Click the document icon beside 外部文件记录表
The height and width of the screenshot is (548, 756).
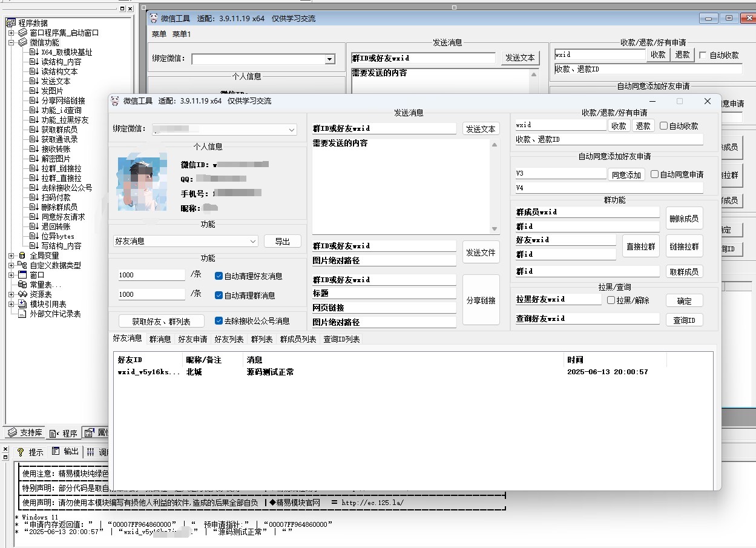(22, 314)
